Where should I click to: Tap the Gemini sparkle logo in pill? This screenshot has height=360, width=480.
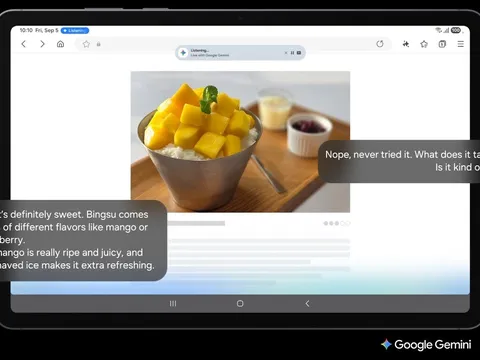tap(183, 53)
